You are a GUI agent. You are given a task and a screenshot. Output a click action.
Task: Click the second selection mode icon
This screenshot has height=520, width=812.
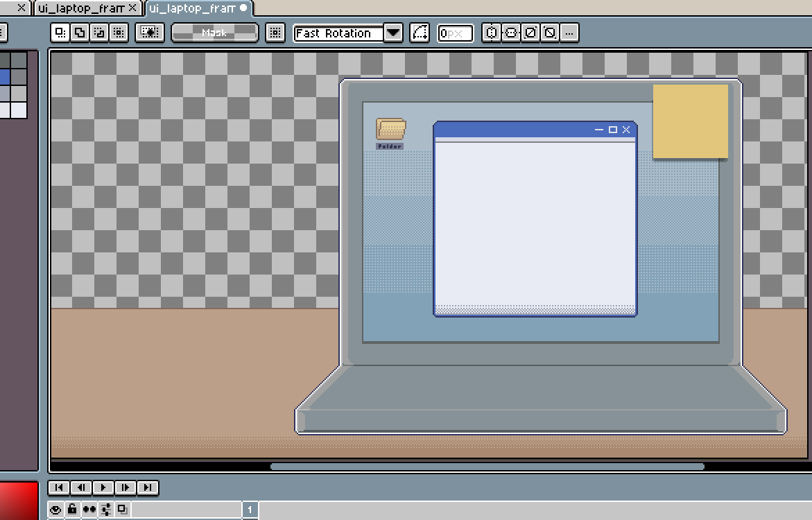tap(80, 33)
